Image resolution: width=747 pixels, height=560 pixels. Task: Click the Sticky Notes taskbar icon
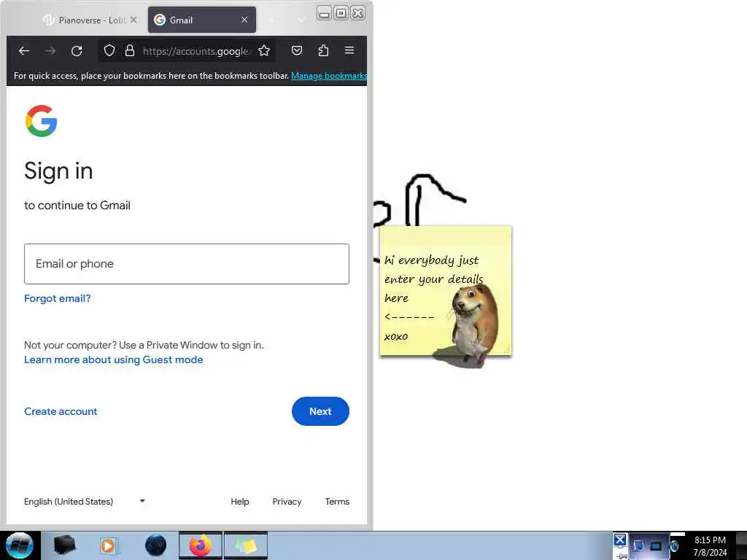click(246, 545)
